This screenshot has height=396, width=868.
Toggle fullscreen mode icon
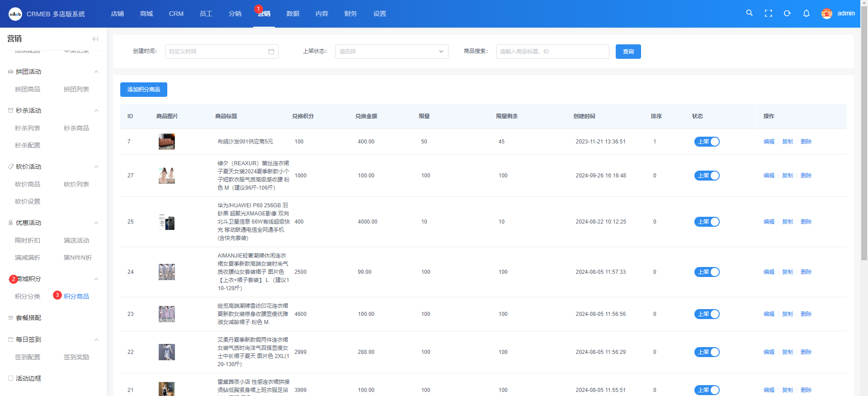[768, 13]
